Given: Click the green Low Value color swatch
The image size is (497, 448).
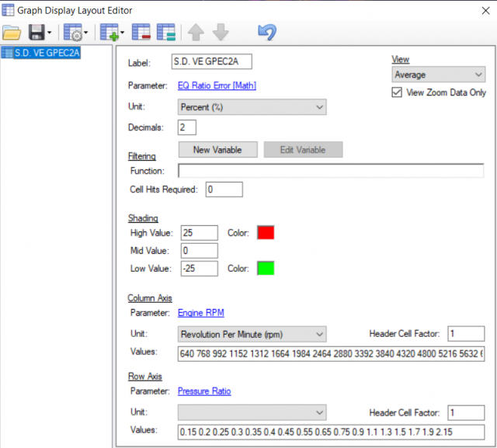Looking at the screenshot, I should click(264, 268).
